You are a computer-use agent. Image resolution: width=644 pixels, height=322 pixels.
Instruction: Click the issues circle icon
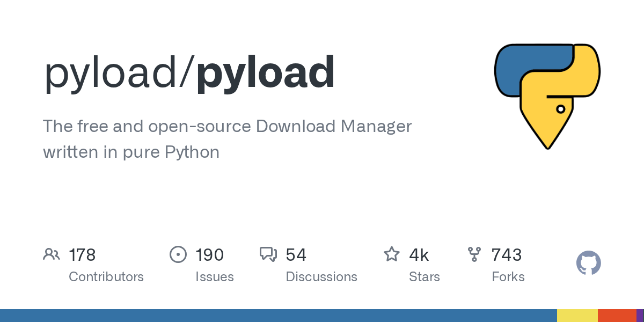point(178,254)
